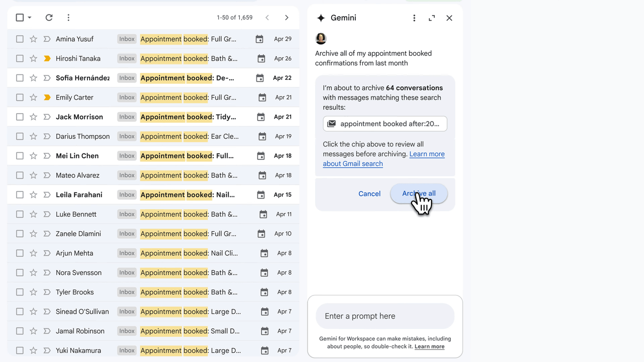
Task: Select the Jack Morrison email checkbox
Action: [20, 117]
